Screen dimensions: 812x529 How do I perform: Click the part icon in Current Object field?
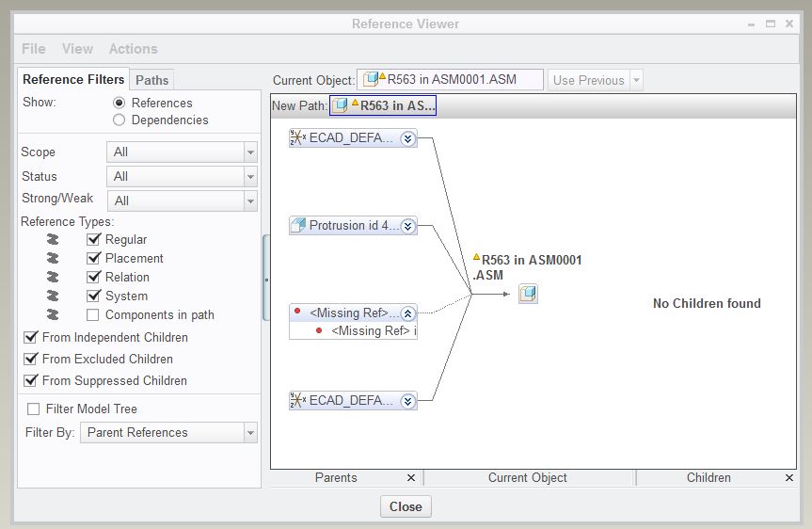tap(371, 79)
